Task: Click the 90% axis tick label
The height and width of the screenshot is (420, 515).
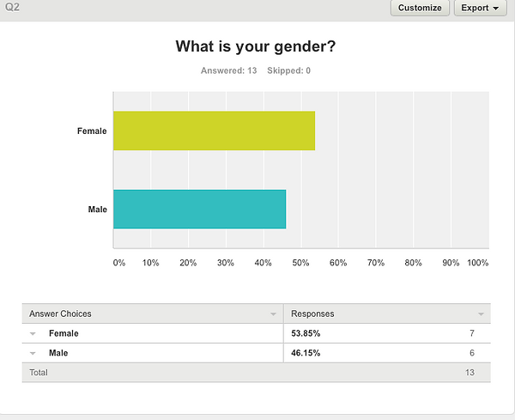Action: pyautogui.click(x=451, y=263)
